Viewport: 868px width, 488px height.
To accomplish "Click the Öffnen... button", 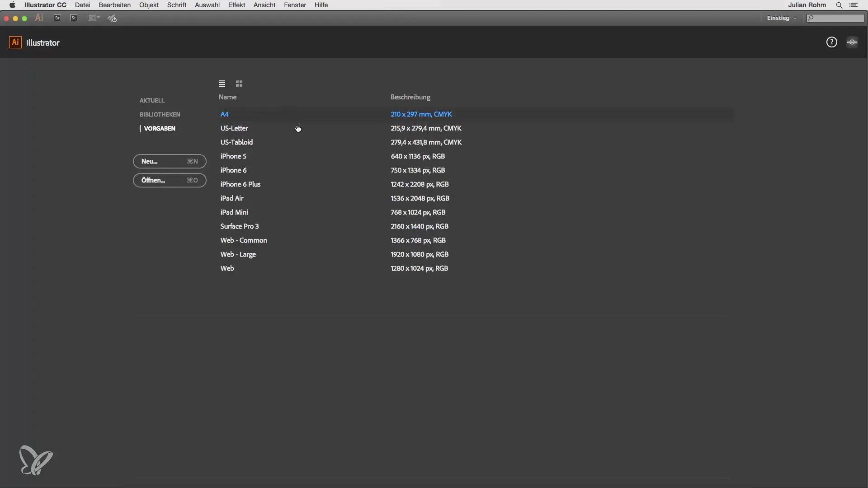I will (170, 180).
